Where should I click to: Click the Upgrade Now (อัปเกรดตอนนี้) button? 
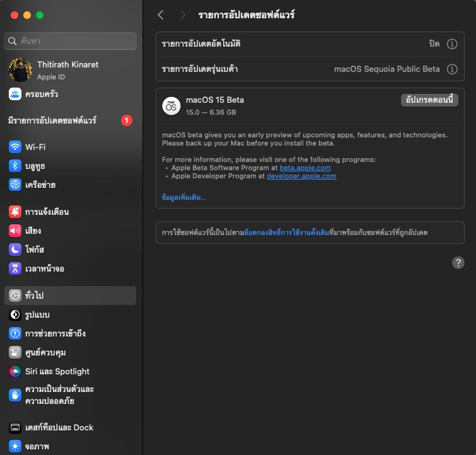429,100
